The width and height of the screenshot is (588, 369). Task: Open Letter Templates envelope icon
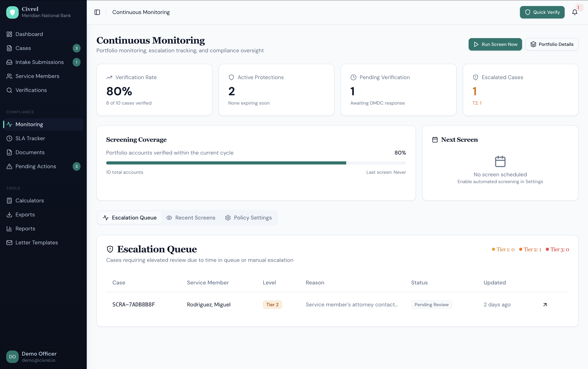[x=9, y=243]
